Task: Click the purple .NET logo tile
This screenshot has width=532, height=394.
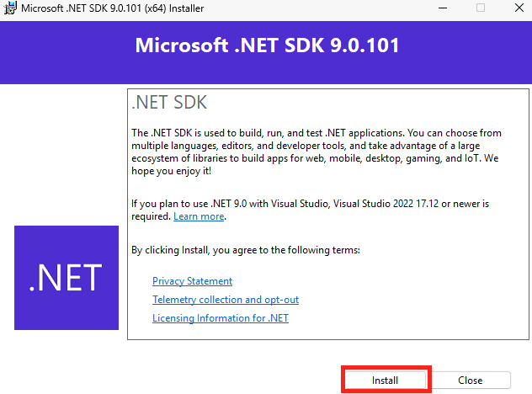Action: point(66,278)
